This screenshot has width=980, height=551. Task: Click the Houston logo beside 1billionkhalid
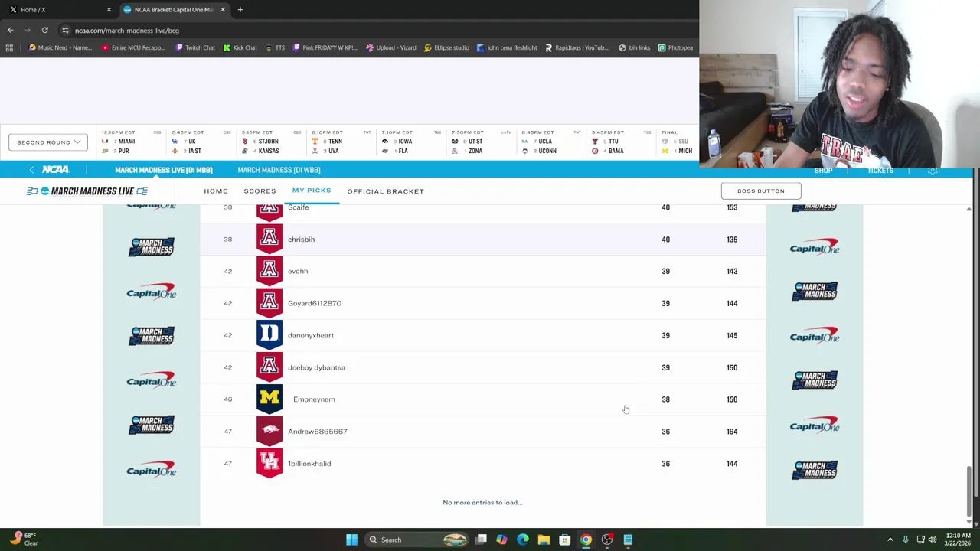click(269, 464)
